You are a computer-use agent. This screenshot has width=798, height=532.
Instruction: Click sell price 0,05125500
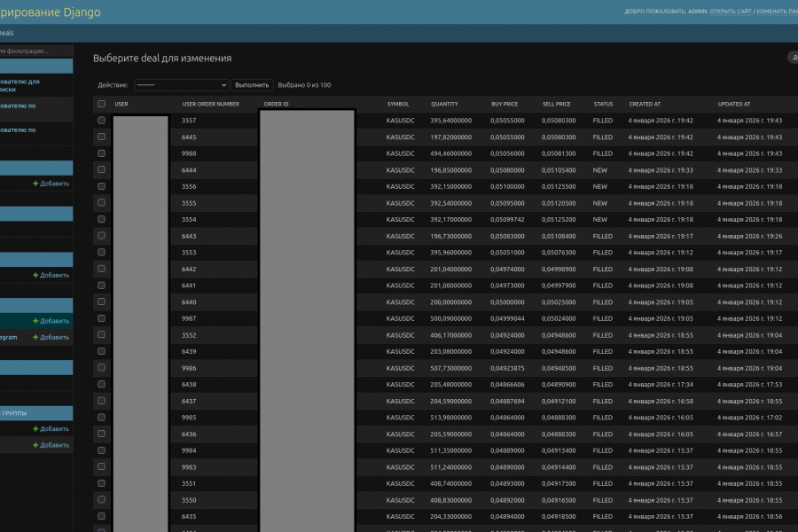pyautogui.click(x=559, y=186)
